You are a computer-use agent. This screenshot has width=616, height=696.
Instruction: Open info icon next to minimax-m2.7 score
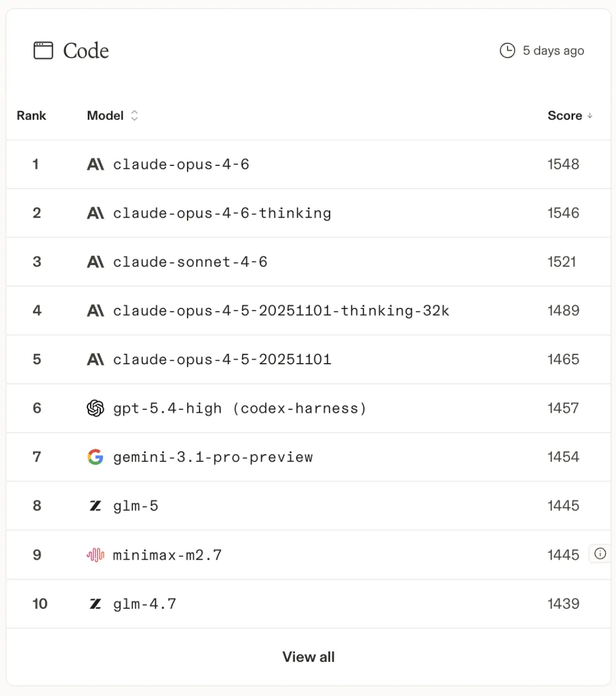600,553
